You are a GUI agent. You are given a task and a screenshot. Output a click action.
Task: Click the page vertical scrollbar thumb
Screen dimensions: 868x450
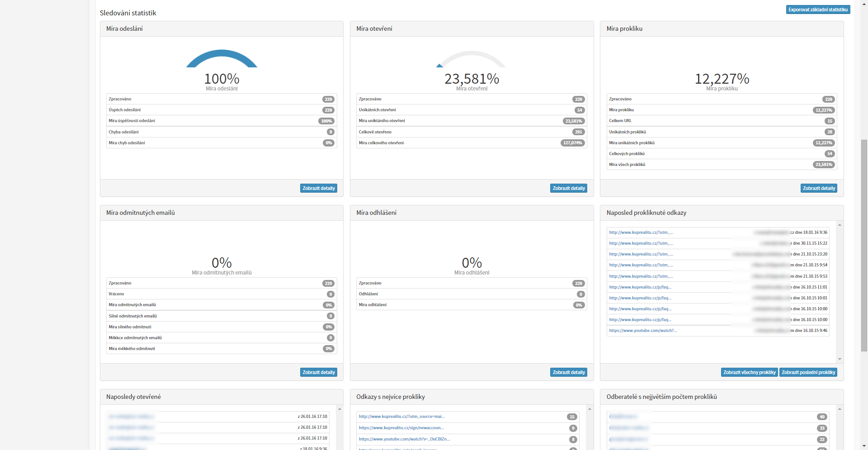(864, 244)
